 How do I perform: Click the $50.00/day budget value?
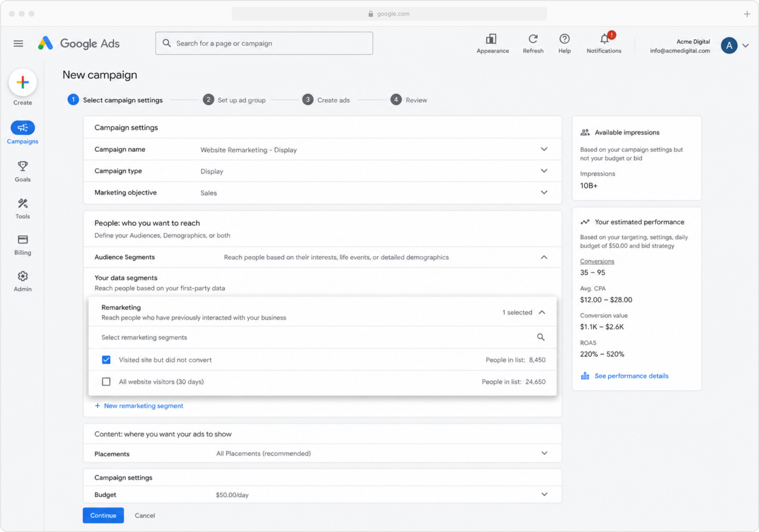232,495
